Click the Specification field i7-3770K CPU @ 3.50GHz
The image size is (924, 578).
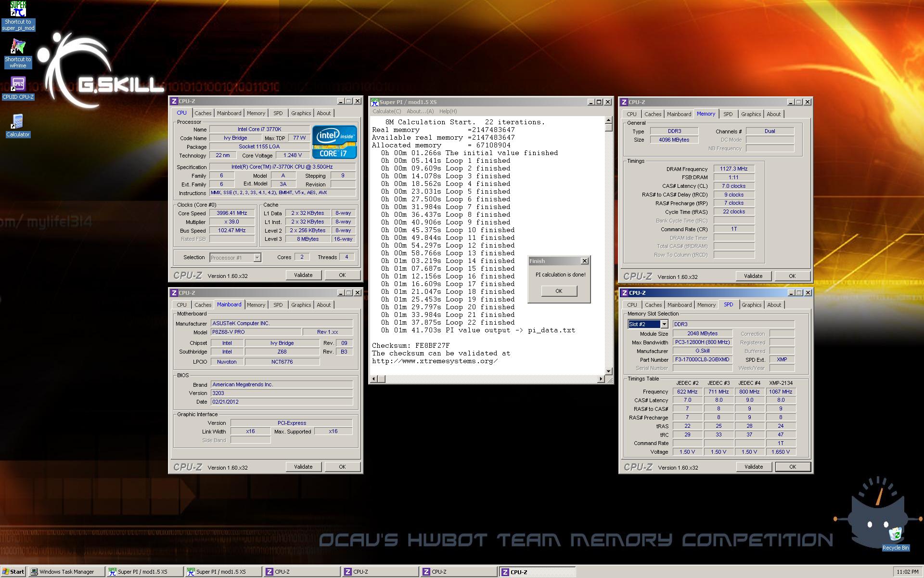pyautogui.click(x=282, y=167)
